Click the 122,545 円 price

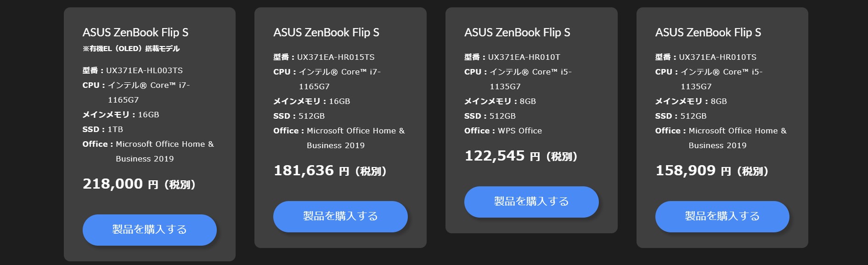coord(521,156)
